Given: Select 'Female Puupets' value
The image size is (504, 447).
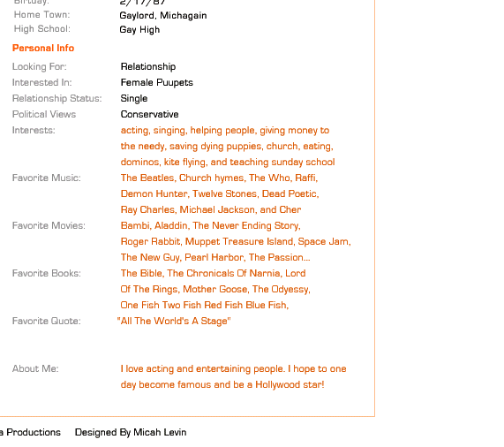Looking at the screenshot, I should click(x=157, y=83).
